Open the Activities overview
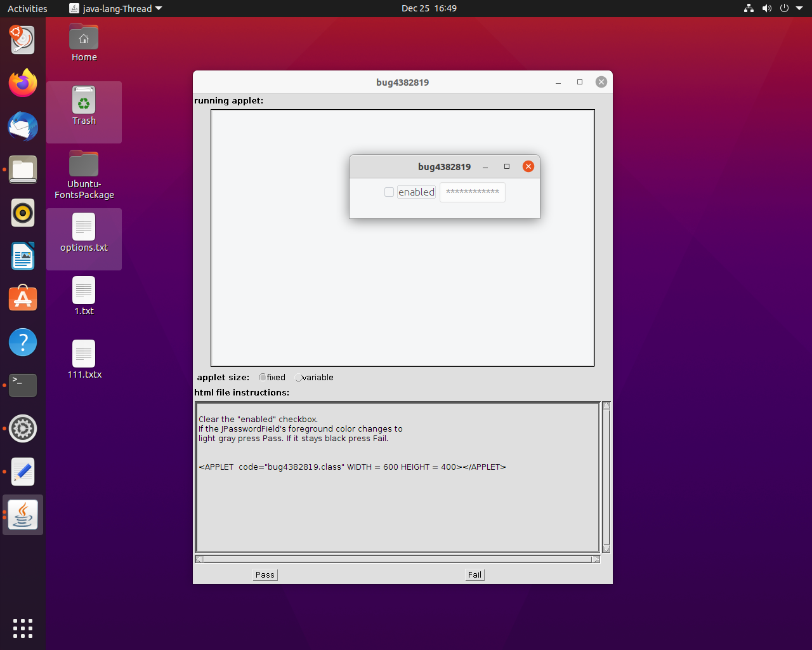Viewport: 812px width, 650px height. click(x=27, y=8)
